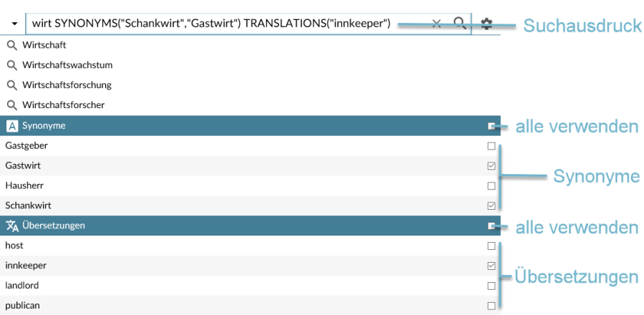Check the host translation checkbox
Viewport: 644px width, 315px height.
tap(491, 246)
